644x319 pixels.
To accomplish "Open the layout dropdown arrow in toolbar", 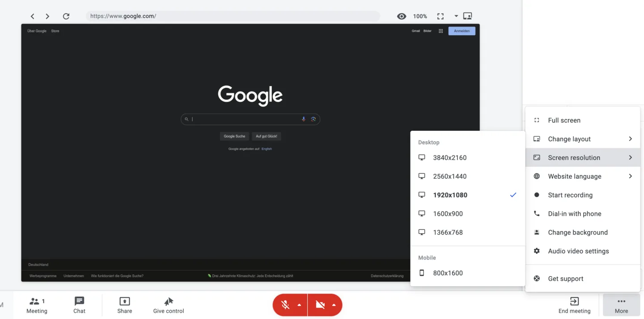I will click(x=456, y=16).
